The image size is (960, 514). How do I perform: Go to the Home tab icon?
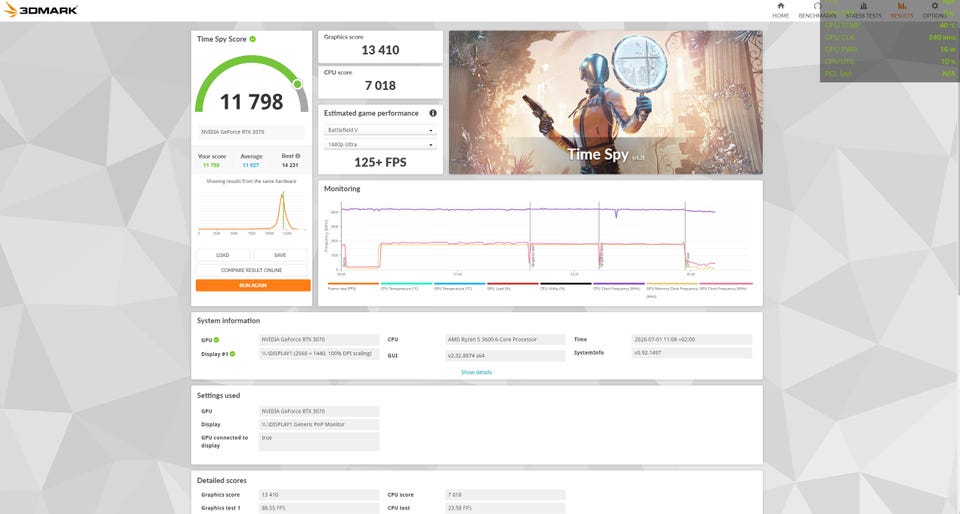(780, 6)
